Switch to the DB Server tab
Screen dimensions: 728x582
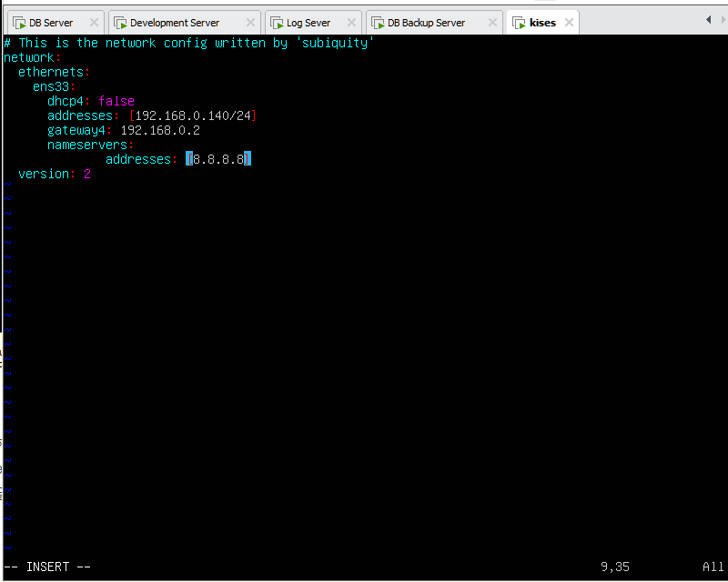coord(56,22)
